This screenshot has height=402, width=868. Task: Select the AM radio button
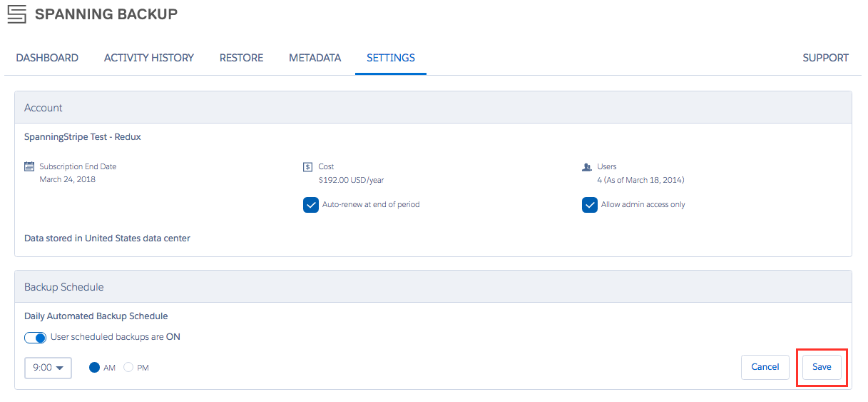pyautogui.click(x=94, y=367)
